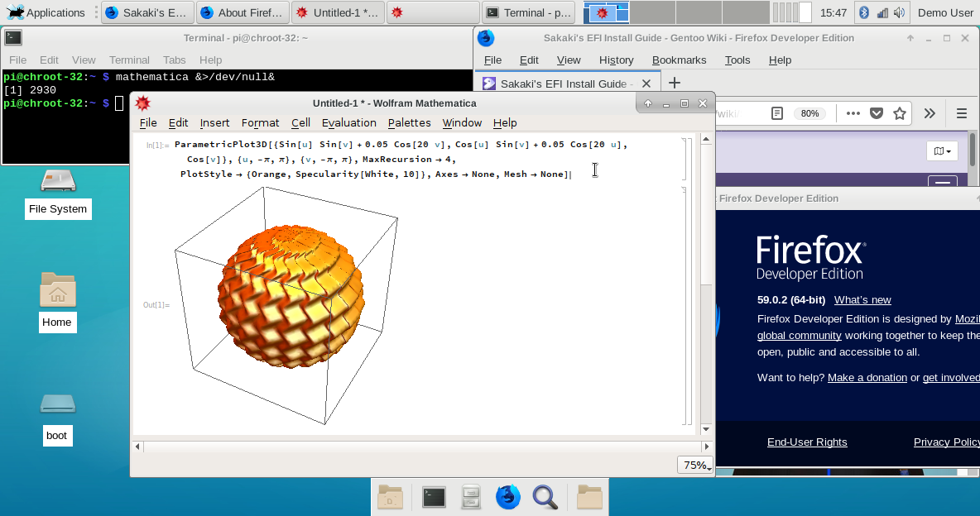Click network signal icon in tray
The image size is (980, 516).
[x=882, y=12]
